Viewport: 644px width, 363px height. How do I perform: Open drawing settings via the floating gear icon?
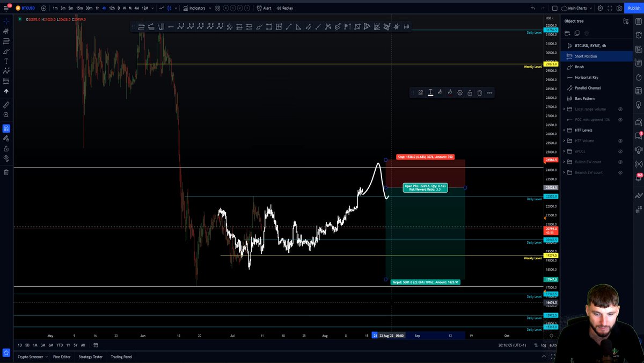click(x=460, y=92)
